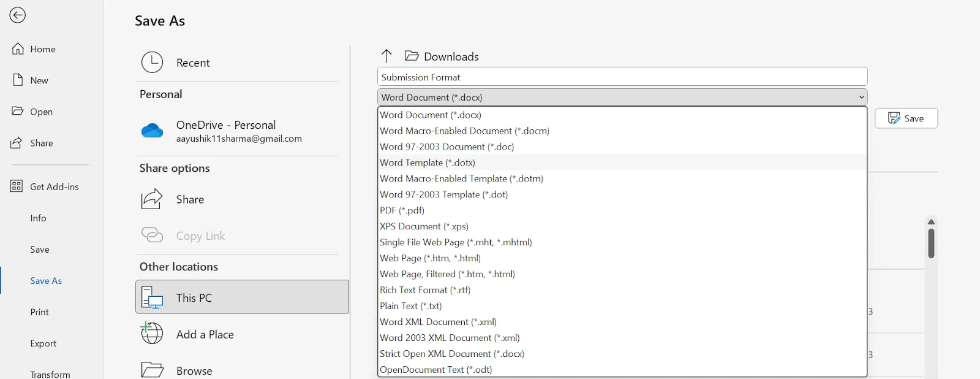This screenshot has width=980, height=379.
Task: Choose Strict Open XML Document option
Action: [622, 354]
